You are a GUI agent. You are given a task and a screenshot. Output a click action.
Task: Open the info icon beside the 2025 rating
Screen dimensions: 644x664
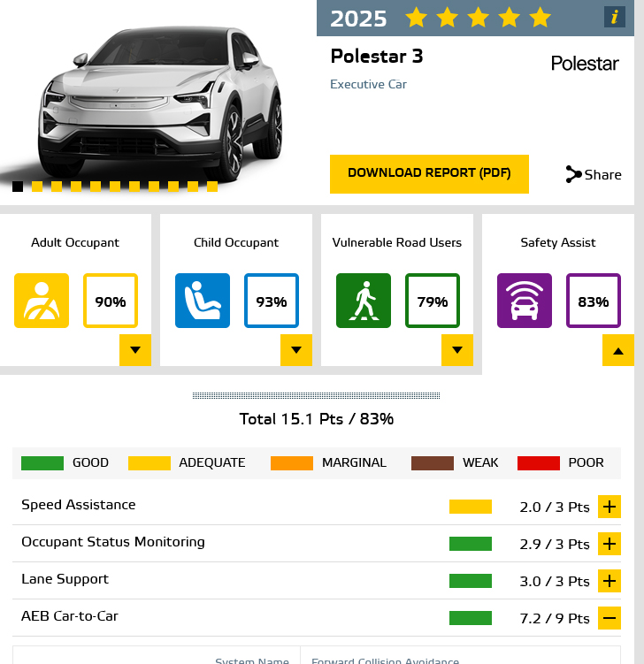614,18
